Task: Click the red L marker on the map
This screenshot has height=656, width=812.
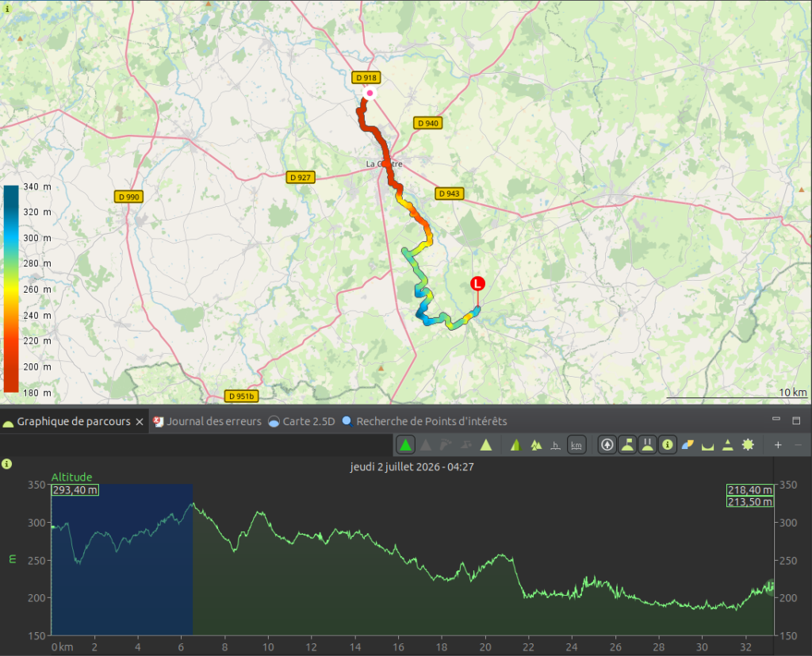Action: tap(477, 283)
